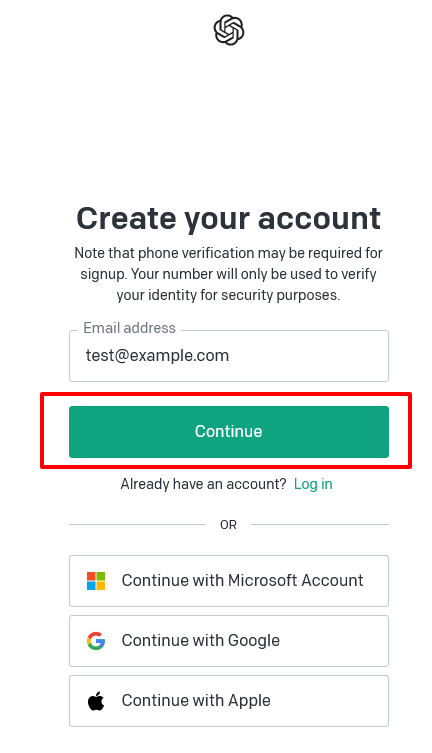Click the word Google in the sign-up button
The image size is (432, 753).
point(253,641)
